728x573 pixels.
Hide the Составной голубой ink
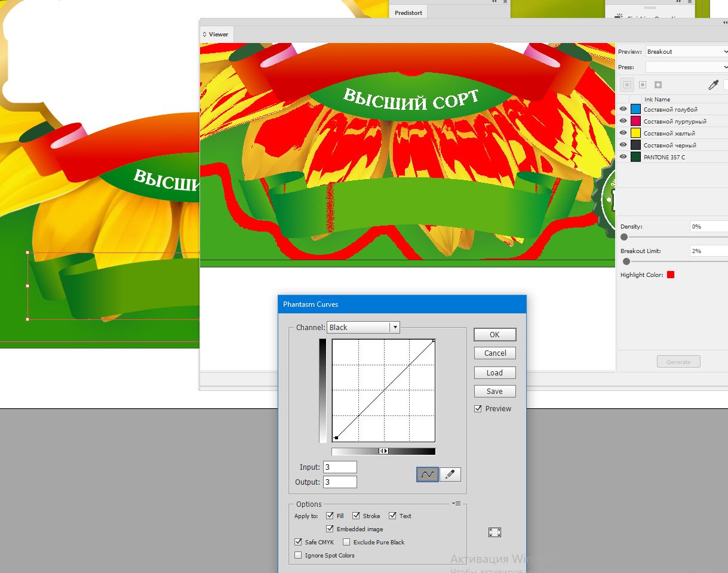(623, 109)
